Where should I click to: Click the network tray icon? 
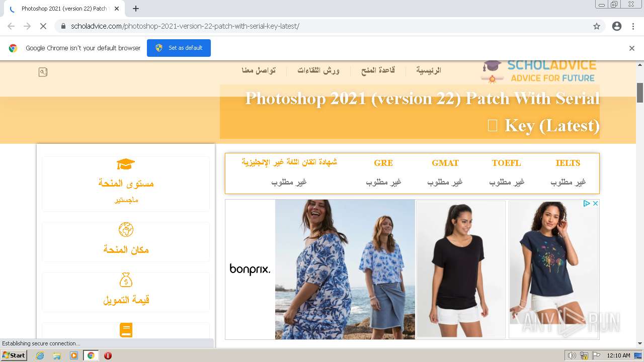[584, 355]
